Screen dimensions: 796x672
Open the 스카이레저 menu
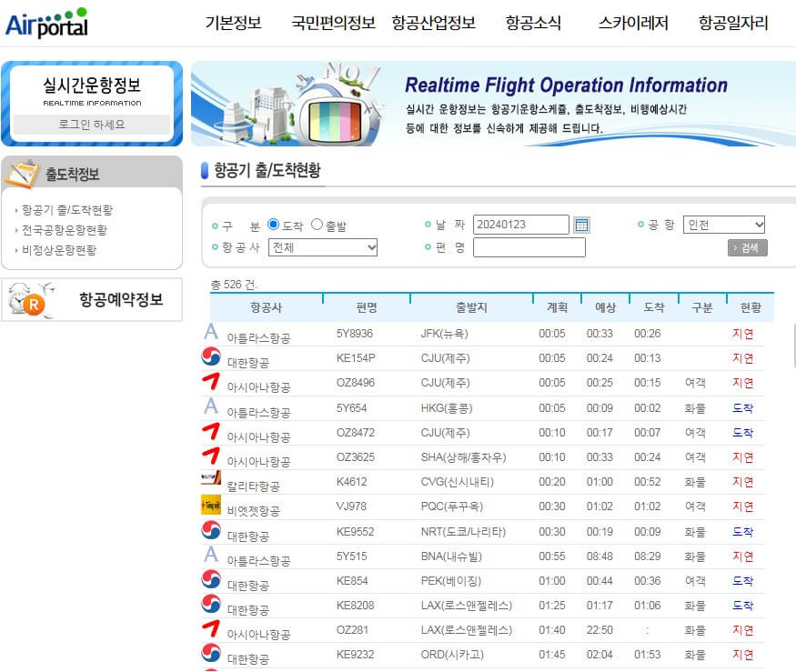tap(633, 23)
